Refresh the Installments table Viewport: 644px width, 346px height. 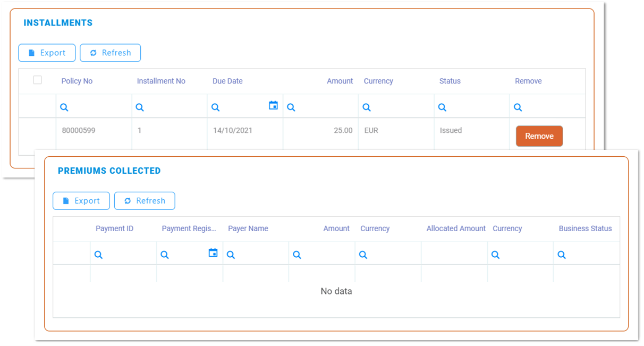110,53
